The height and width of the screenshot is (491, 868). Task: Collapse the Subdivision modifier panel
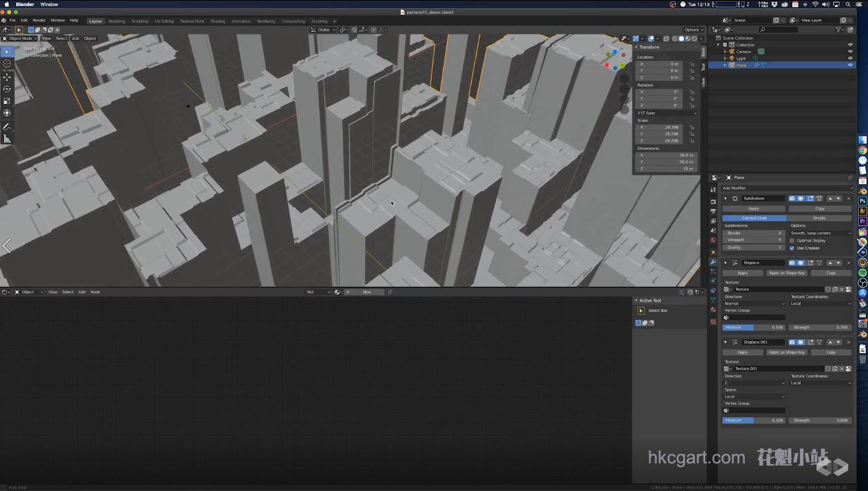725,198
